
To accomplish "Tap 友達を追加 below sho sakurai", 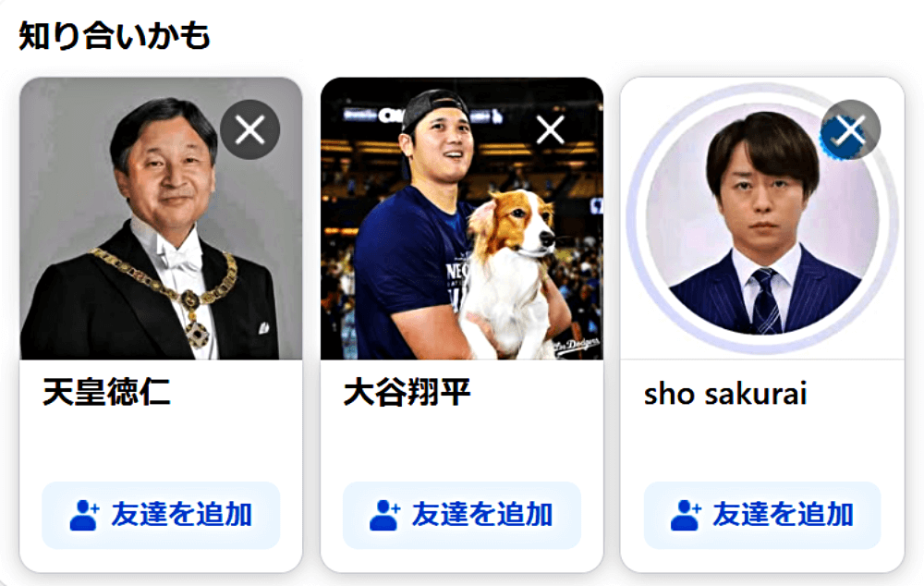I will 762,515.
